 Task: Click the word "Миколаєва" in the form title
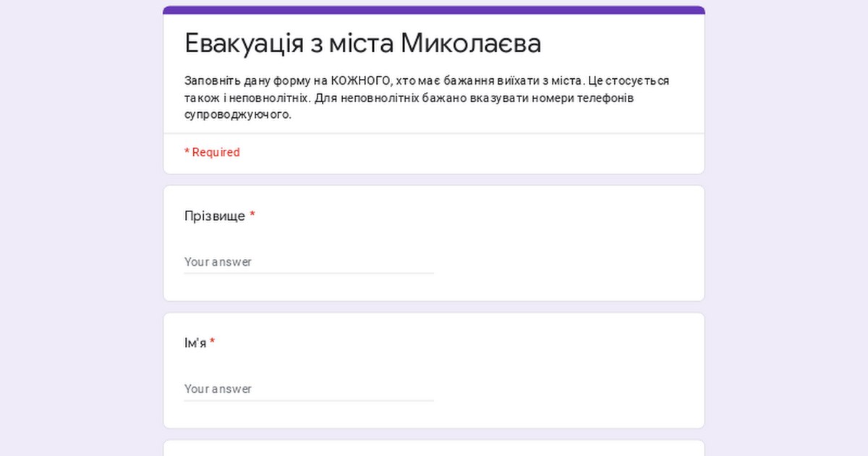471,43
